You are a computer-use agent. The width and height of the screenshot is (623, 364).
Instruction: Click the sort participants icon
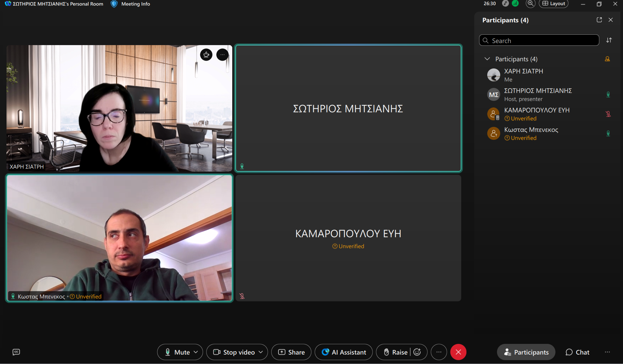[609, 40]
